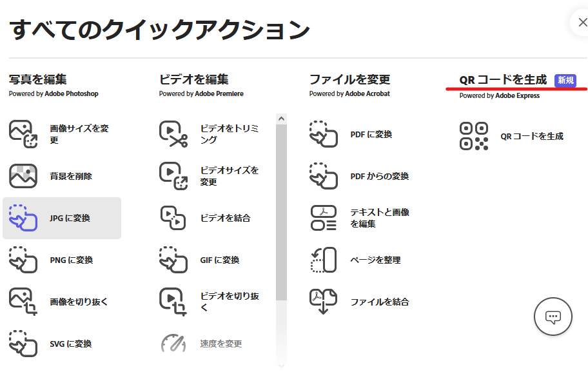Open the PDF に変換 quick action
588x390 pixels.
(324, 133)
